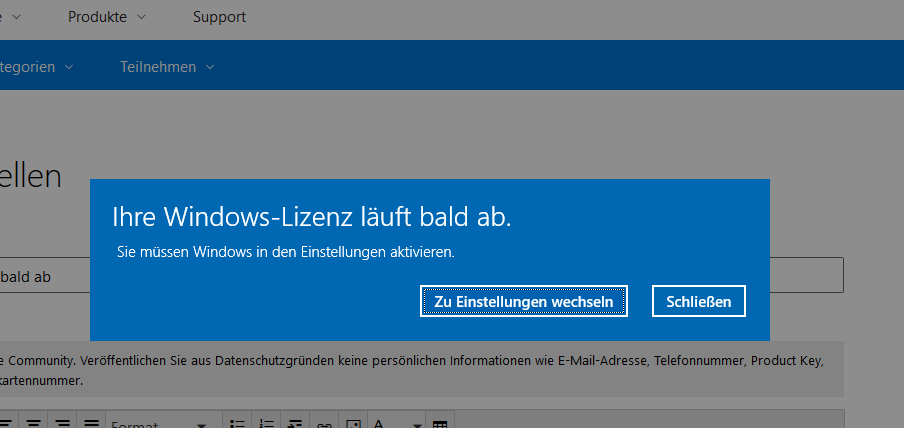904x428 pixels.
Task: Open the Support link in header
Action: [x=219, y=17]
